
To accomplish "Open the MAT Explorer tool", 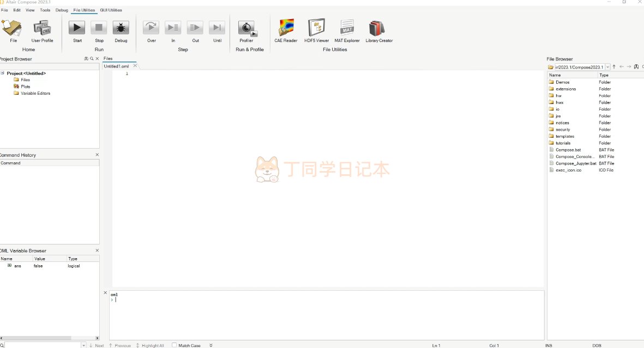I will pos(347,28).
